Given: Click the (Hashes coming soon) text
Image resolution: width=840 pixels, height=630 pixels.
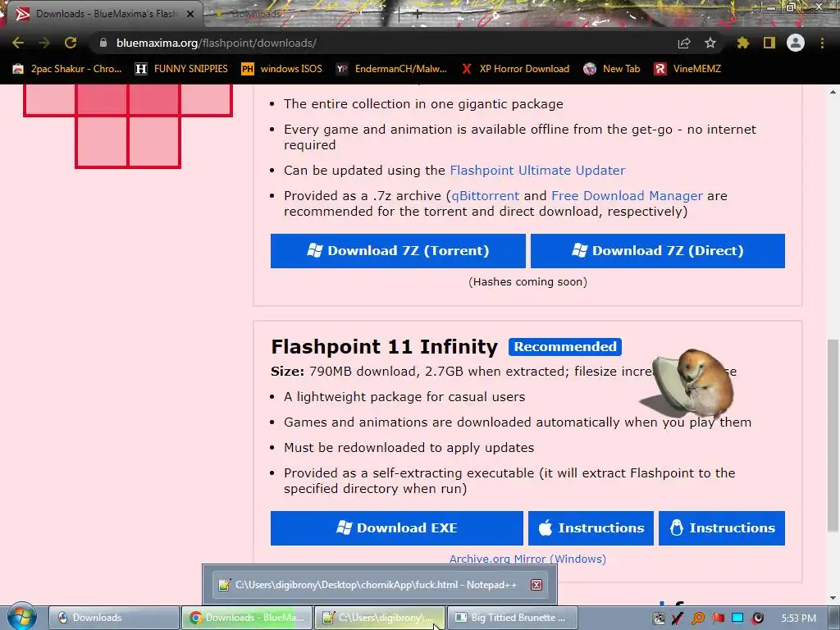Looking at the screenshot, I should 527,282.
